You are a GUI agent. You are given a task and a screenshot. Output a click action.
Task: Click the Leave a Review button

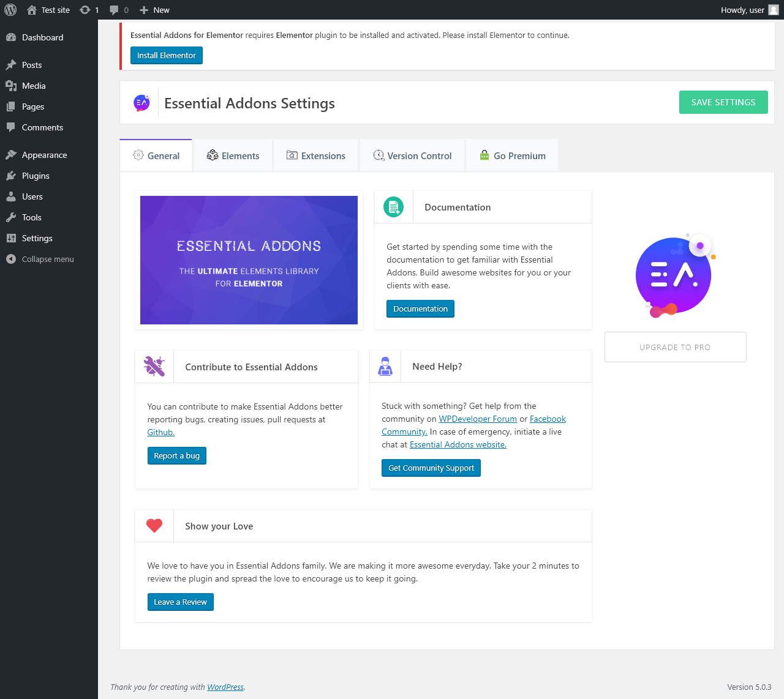(181, 602)
